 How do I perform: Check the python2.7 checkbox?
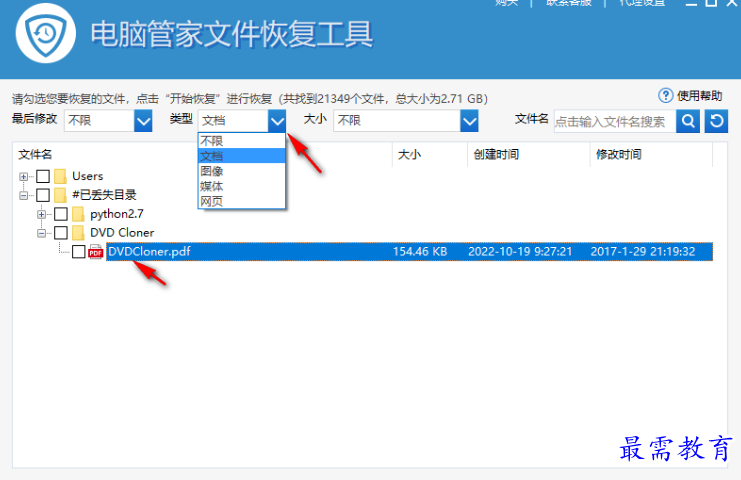(x=61, y=214)
